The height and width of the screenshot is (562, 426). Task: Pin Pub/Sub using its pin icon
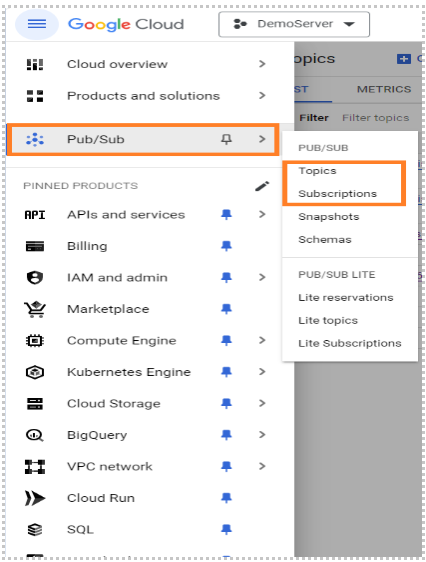pyautogui.click(x=226, y=139)
